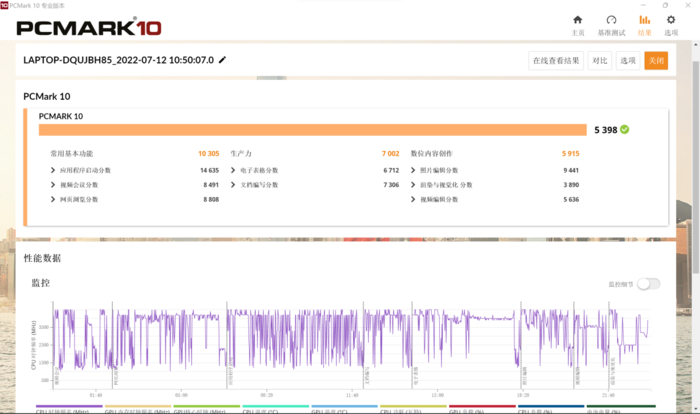Screen dimensions: 700x414
Task: Expand the 渲染与视觉化 分数 row
Action: pyautogui.click(x=413, y=185)
